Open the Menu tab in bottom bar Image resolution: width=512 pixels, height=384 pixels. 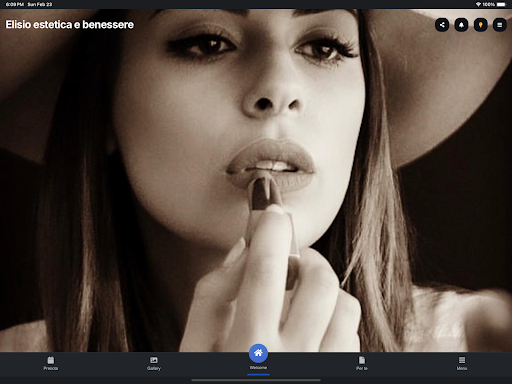click(x=462, y=363)
